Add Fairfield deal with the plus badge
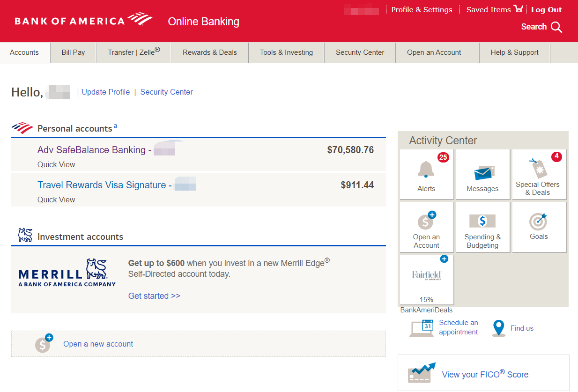Image resolution: width=578 pixels, height=392 pixels. [444, 259]
